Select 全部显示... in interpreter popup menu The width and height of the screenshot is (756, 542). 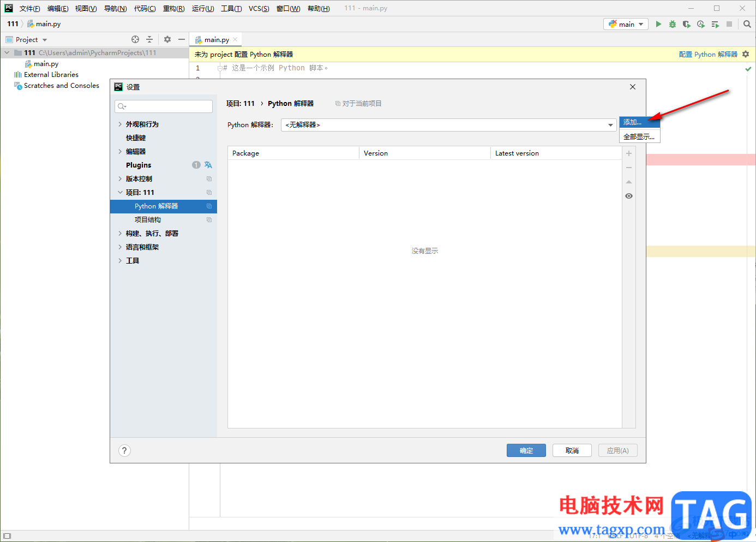(639, 137)
